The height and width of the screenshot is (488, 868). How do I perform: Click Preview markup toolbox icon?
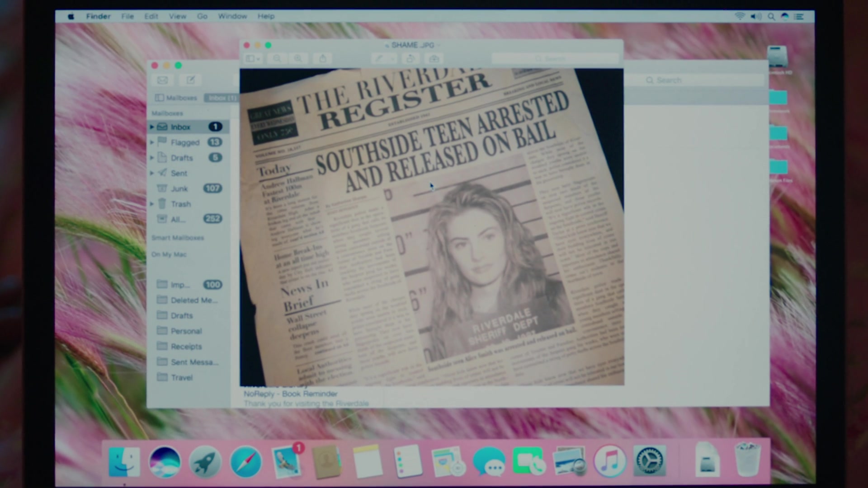[x=434, y=59]
